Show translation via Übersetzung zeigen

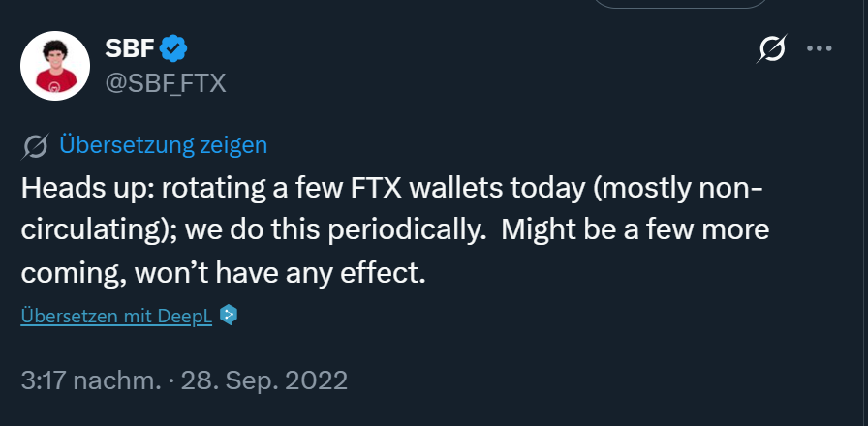[163, 145]
